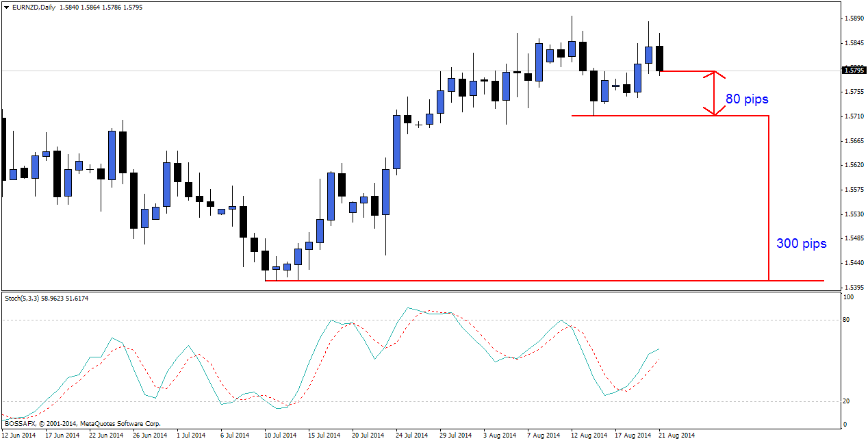Click the 17 Aug 2014 date label
Screen dimensions: 868x441
click(632, 435)
